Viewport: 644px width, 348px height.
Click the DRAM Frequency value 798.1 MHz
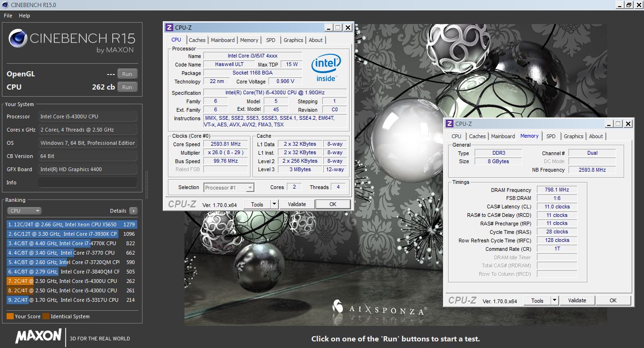[557, 190]
